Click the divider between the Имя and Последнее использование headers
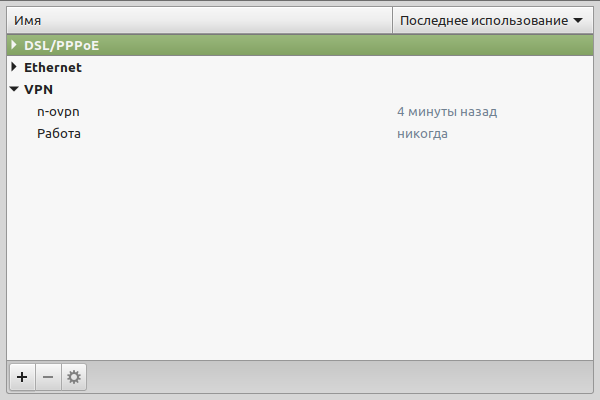This screenshot has height=400, width=600. click(x=392, y=20)
